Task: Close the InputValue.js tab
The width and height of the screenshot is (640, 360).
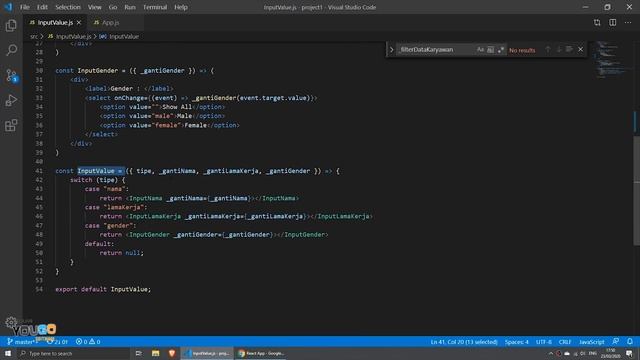Action: click(79, 22)
